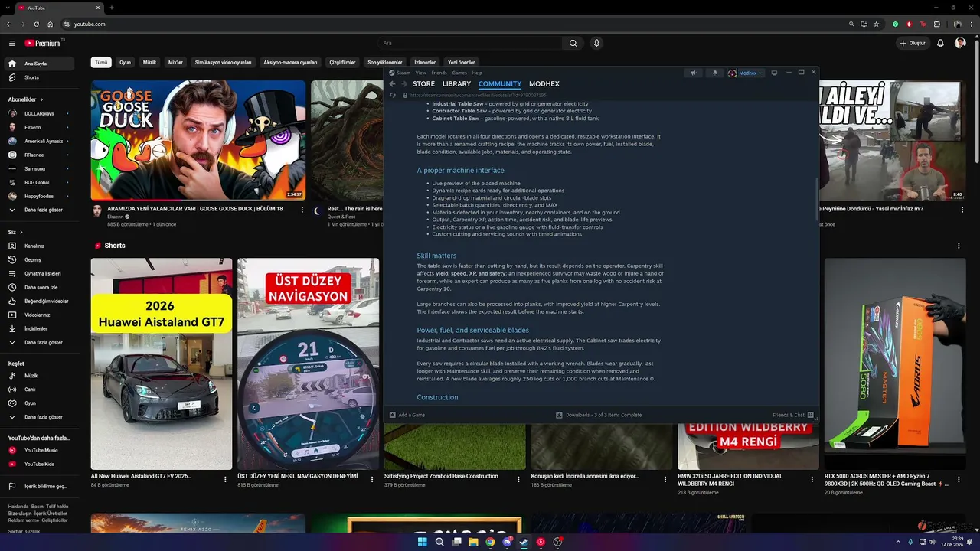
Task: Select the Çizgi filmler filter chip
Action: point(342,63)
